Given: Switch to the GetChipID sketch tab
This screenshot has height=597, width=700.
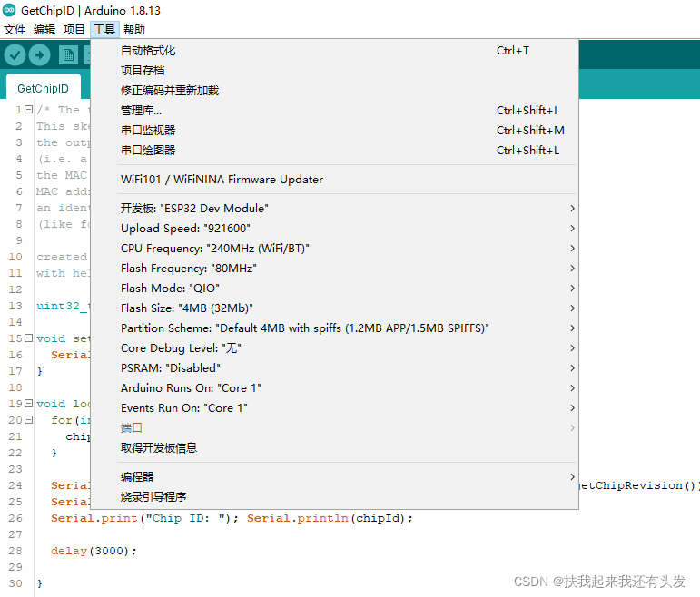Looking at the screenshot, I should [44, 88].
